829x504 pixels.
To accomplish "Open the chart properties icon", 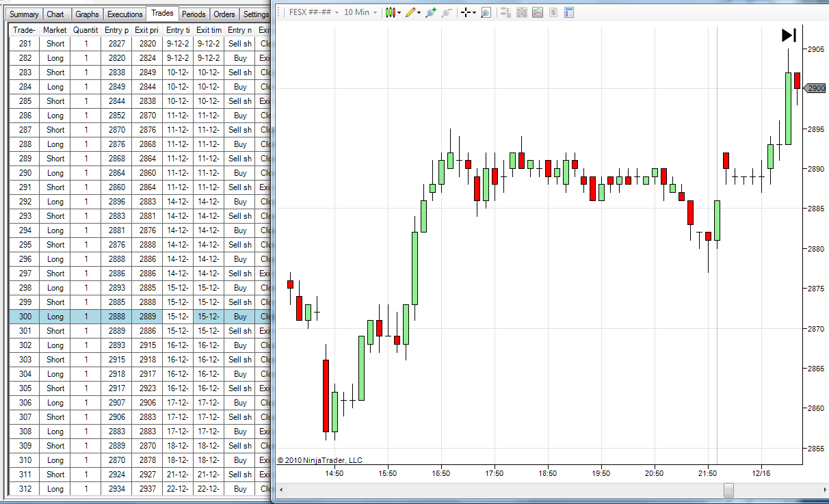I will point(569,12).
